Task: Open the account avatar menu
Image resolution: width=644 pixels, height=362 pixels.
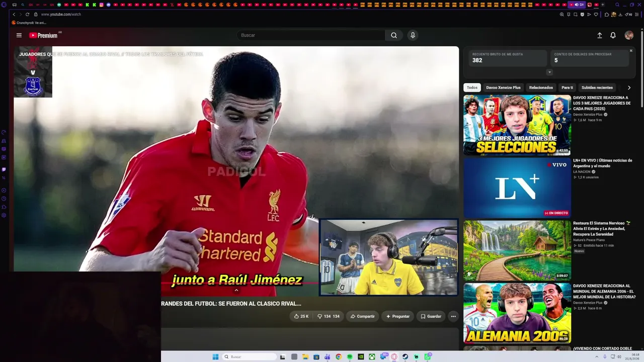Action: (629, 35)
